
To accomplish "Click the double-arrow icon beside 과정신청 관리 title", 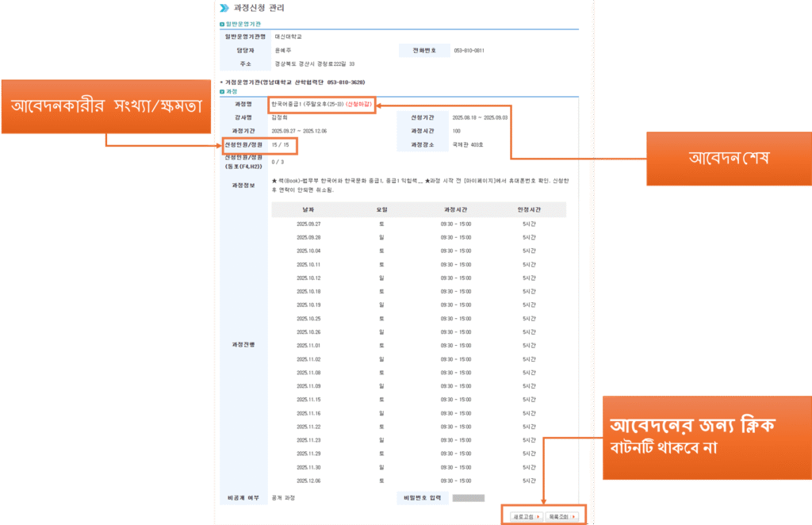I will [224, 7].
